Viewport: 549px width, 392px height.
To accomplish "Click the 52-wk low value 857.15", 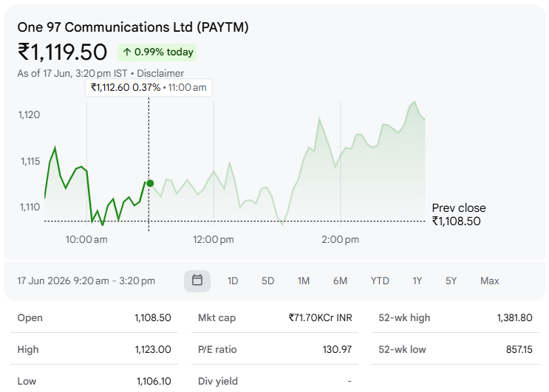I will point(519,350).
